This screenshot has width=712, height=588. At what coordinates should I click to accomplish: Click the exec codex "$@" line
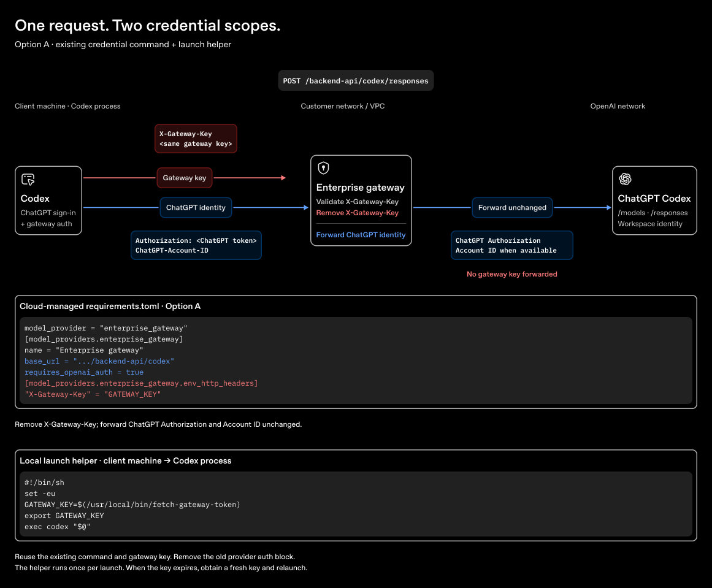[58, 527]
